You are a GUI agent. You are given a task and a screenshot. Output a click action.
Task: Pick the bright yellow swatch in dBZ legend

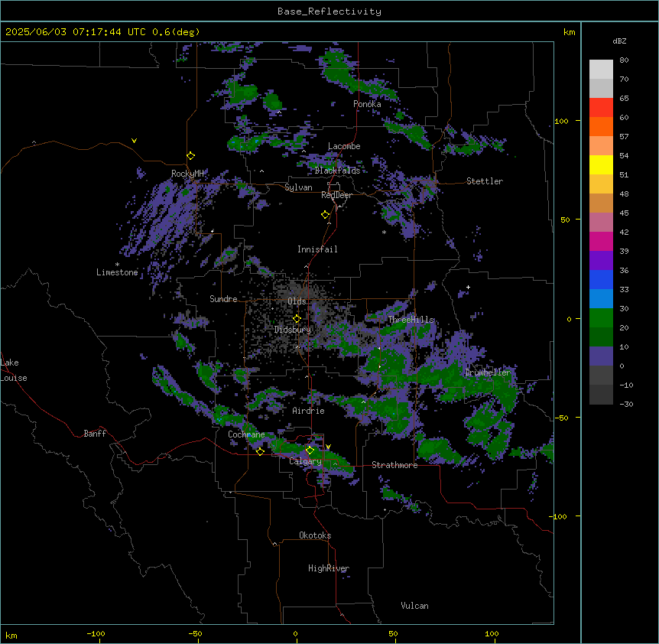tap(601, 164)
